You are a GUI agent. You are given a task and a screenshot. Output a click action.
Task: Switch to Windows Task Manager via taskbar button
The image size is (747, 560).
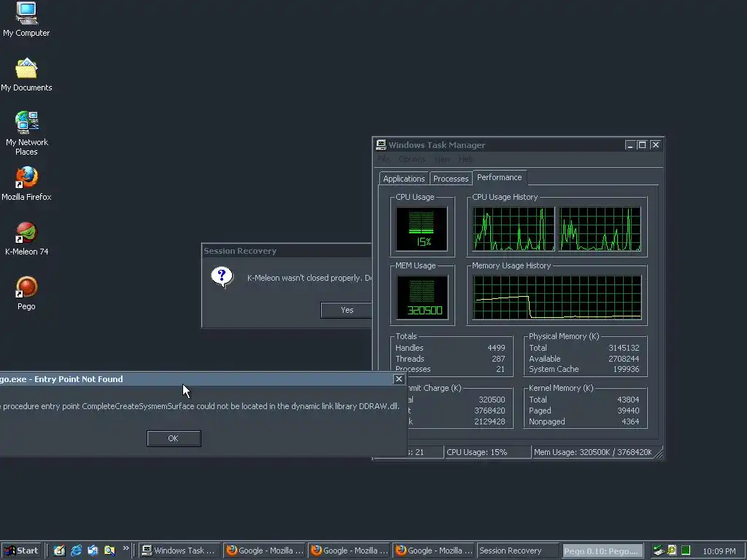coord(181,551)
